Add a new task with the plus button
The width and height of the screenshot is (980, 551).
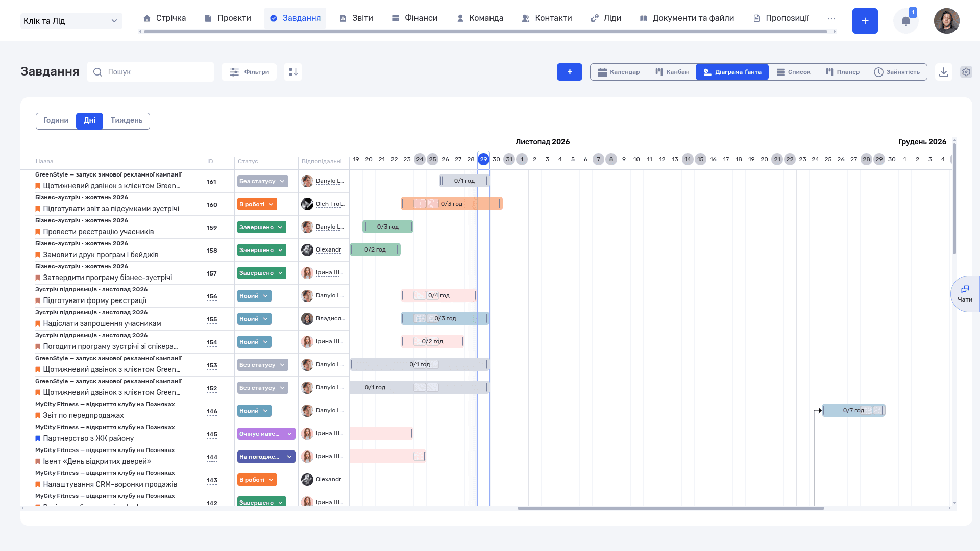570,72
